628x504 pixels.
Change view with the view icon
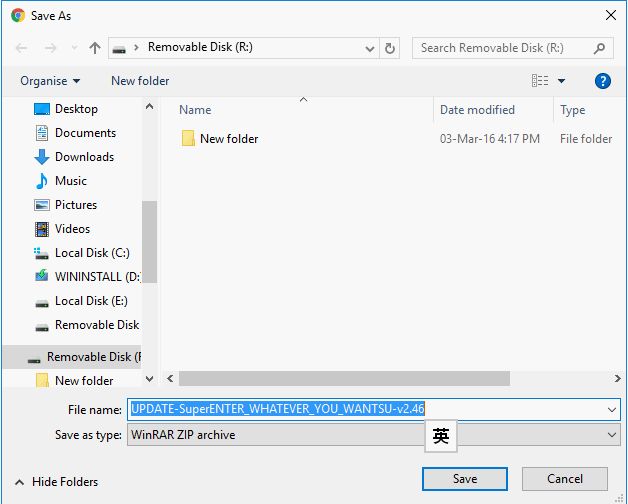(540, 81)
